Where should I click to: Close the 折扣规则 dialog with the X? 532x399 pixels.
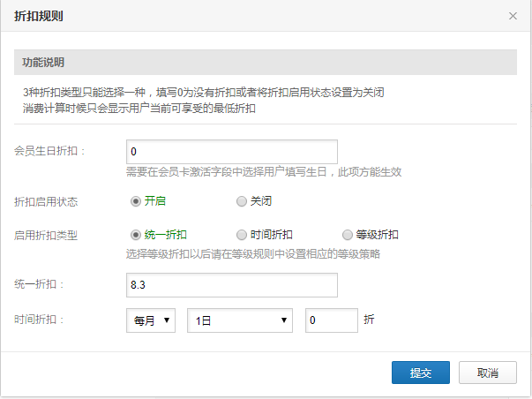coord(513,16)
